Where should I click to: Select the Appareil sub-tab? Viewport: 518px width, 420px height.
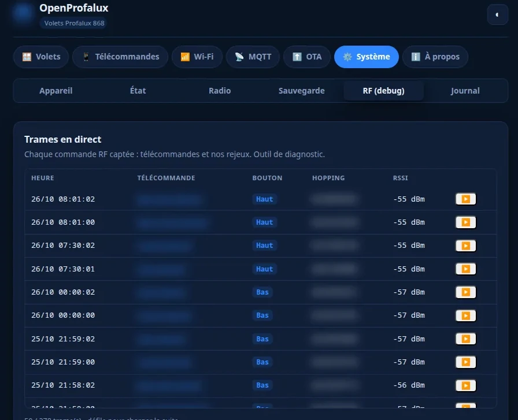[56, 91]
